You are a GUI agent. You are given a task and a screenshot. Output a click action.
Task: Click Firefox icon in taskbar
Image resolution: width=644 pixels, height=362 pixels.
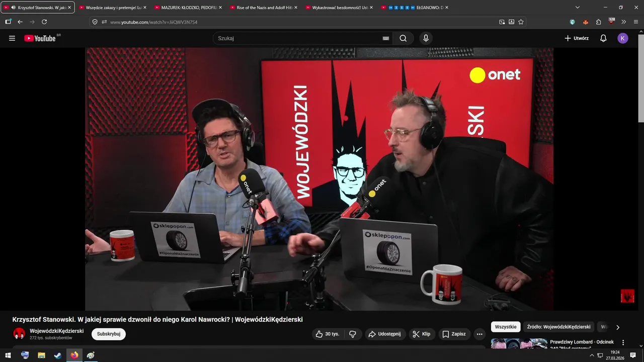pyautogui.click(x=74, y=355)
